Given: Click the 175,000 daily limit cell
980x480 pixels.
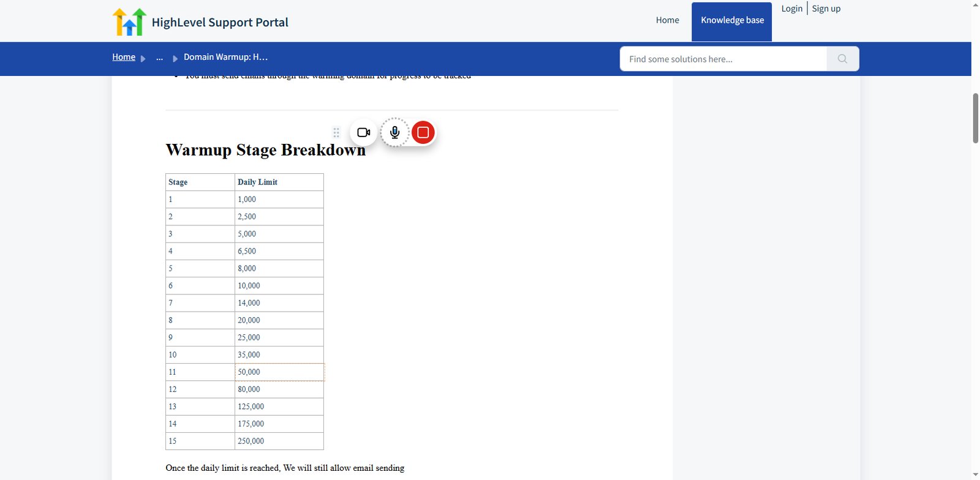Looking at the screenshot, I should [x=279, y=424].
